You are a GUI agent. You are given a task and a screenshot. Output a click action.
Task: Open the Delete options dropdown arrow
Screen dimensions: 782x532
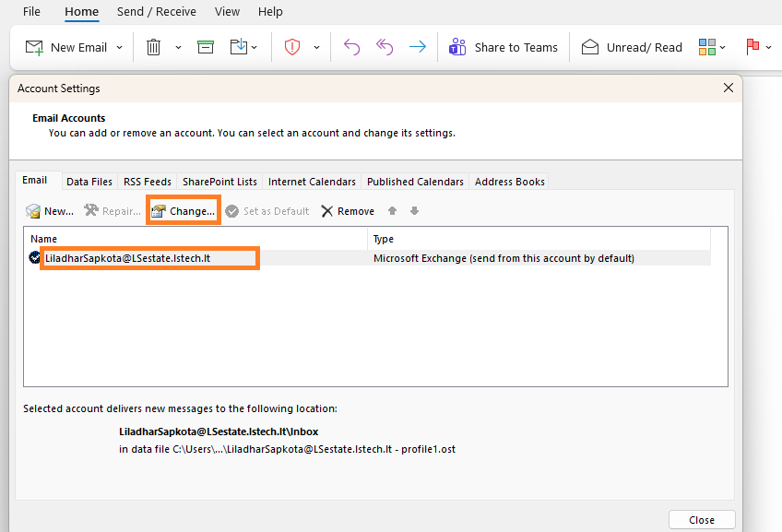[178, 47]
